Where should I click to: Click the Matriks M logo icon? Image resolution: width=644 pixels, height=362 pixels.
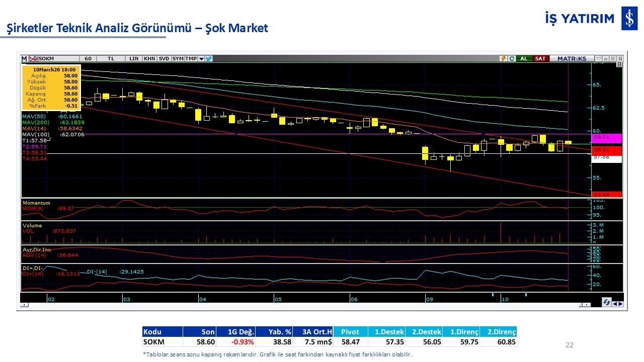(x=24, y=59)
